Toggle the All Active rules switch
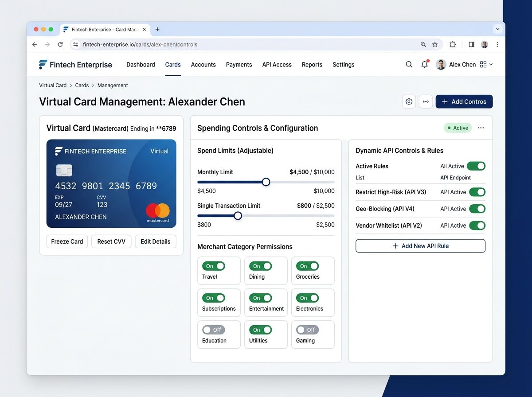 (476, 166)
